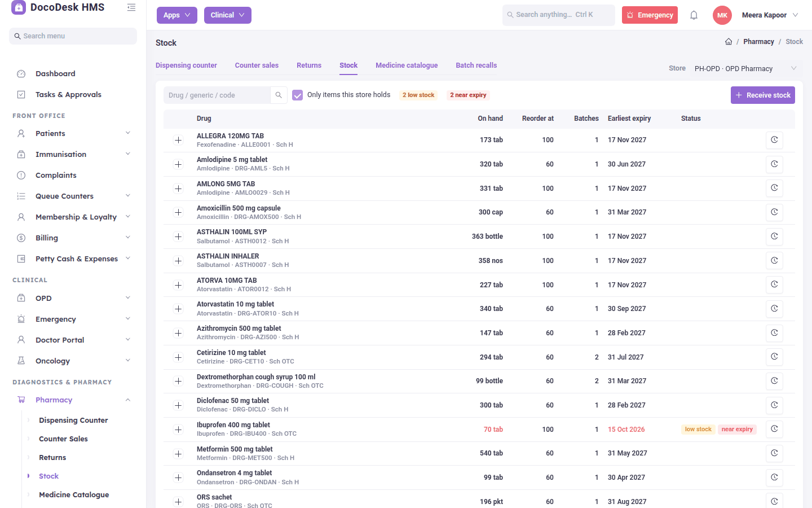The image size is (812, 508).
Task: Open the Apps dropdown
Action: [x=177, y=15]
